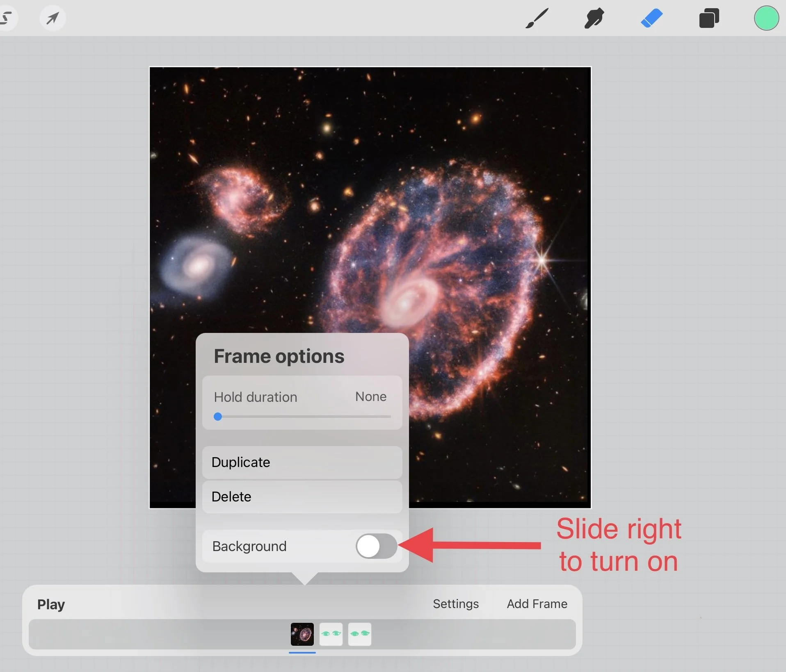
Task: Tap the Selection S-shaped icon
Action: (x=6, y=18)
